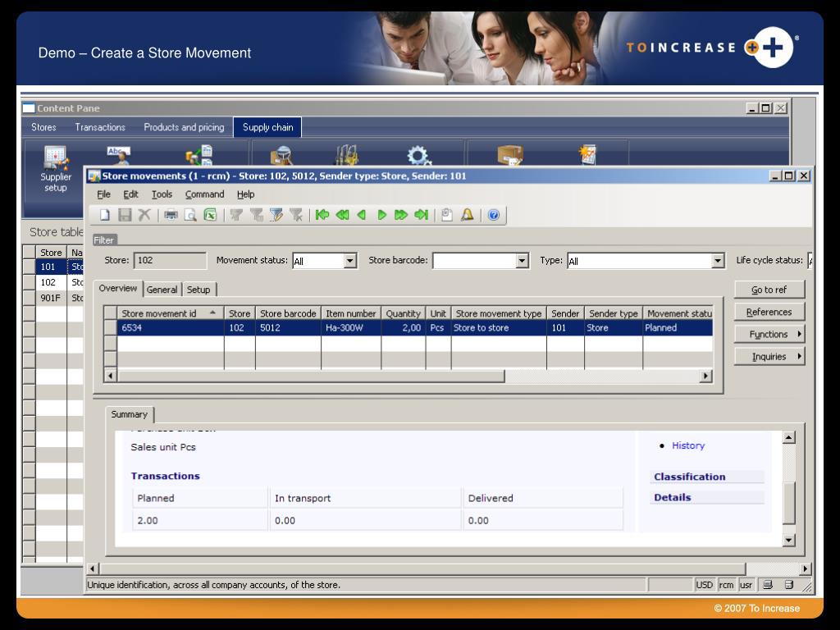Open the advanced filter funnel with pencil
840x630 pixels.
pyautogui.click(x=276, y=215)
